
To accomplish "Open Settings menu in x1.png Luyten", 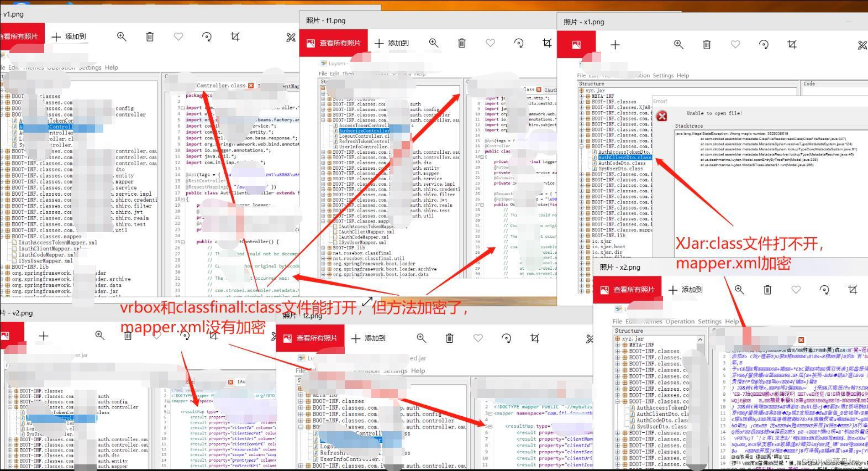I will [x=663, y=76].
